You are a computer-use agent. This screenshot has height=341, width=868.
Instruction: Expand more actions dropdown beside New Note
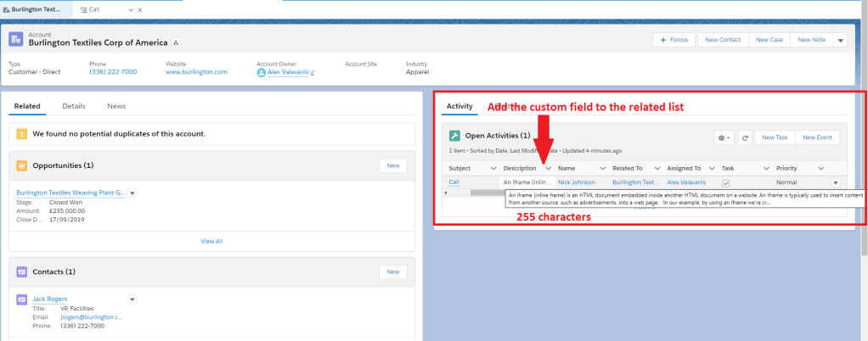pos(840,40)
